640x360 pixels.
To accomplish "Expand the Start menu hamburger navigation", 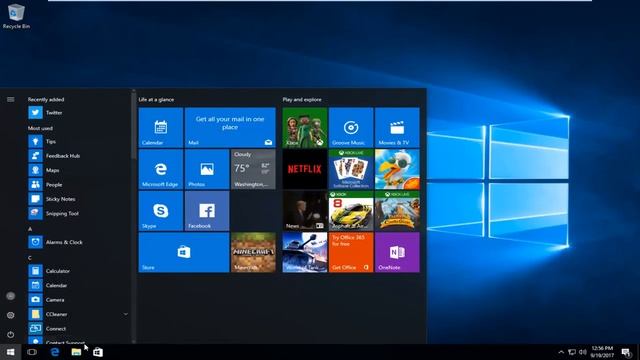I will click(11, 99).
